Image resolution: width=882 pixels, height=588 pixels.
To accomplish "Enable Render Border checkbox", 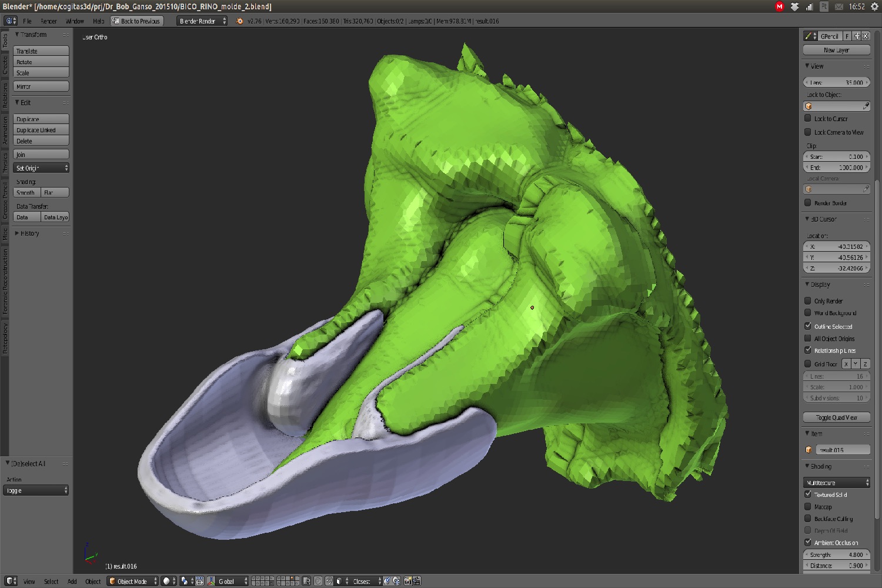I will (x=808, y=202).
